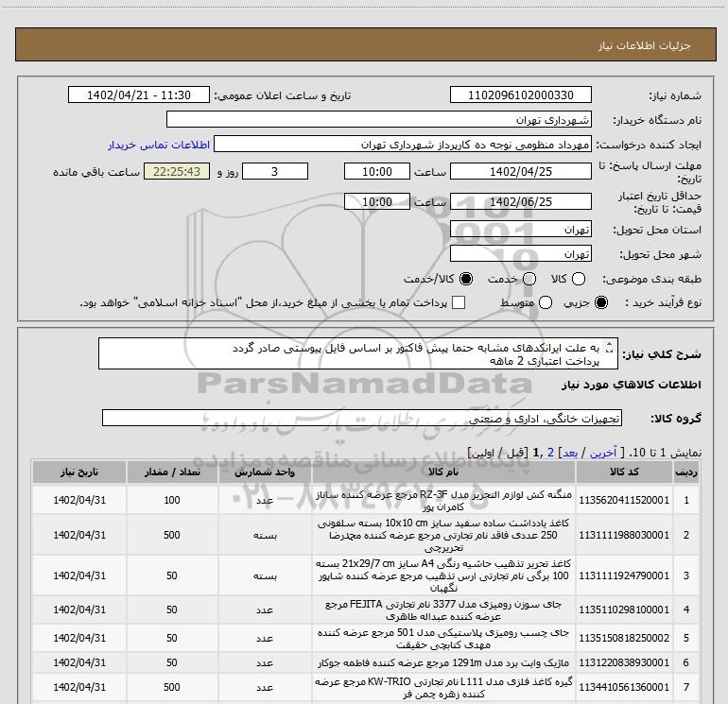Click the ماژیک وایت برد 1291m item name
The width and height of the screenshot is (728, 704).
pos(443,662)
